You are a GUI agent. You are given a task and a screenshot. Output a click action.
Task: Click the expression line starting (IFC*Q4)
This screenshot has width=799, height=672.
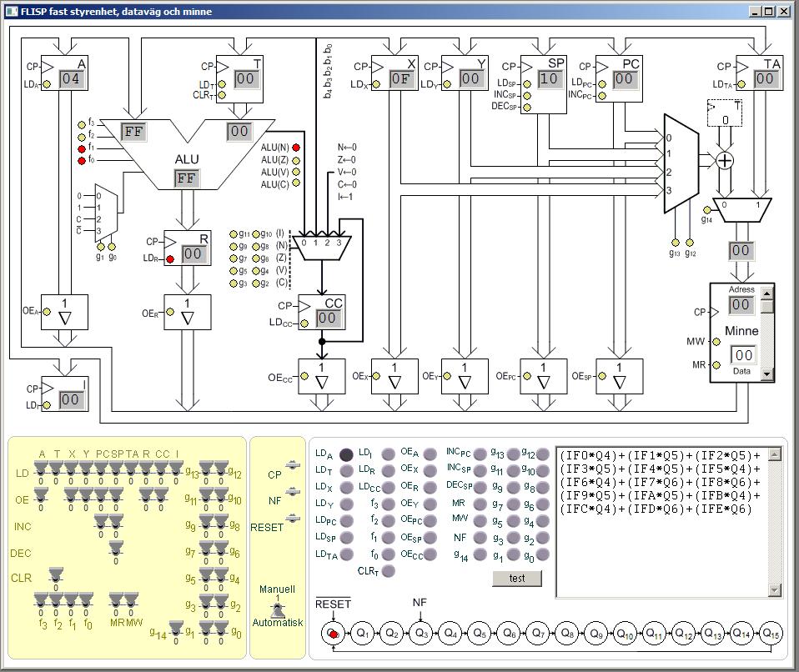656,509
